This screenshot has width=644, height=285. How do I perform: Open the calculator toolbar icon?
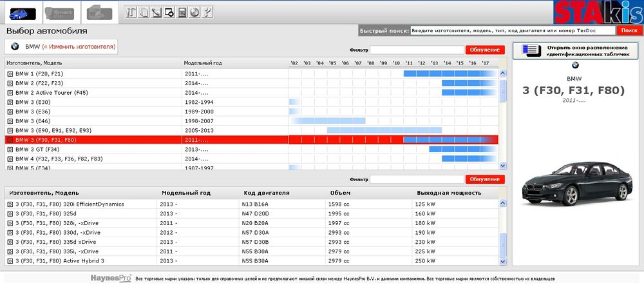[x=182, y=12]
